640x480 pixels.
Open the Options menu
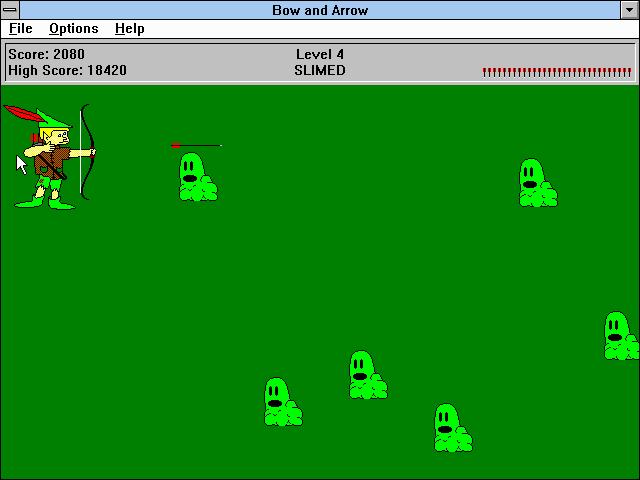[x=73, y=29]
